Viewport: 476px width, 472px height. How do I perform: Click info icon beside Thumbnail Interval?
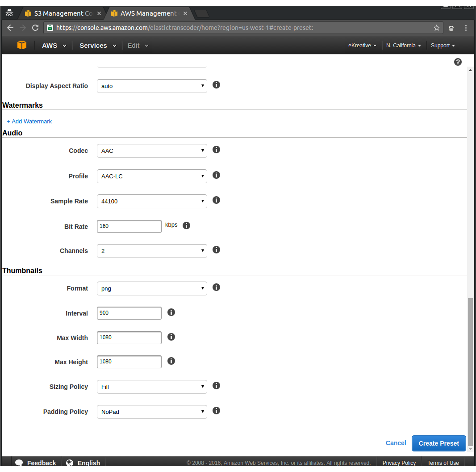[x=171, y=312]
